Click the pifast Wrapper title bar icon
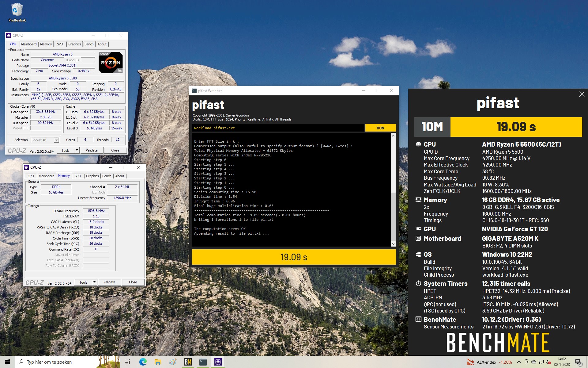The height and width of the screenshot is (368, 588). tap(194, 91)
